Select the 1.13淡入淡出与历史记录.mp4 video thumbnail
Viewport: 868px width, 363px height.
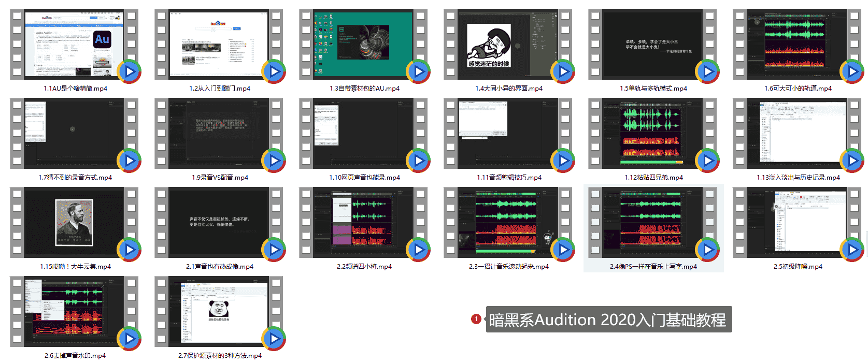point(797,133)
